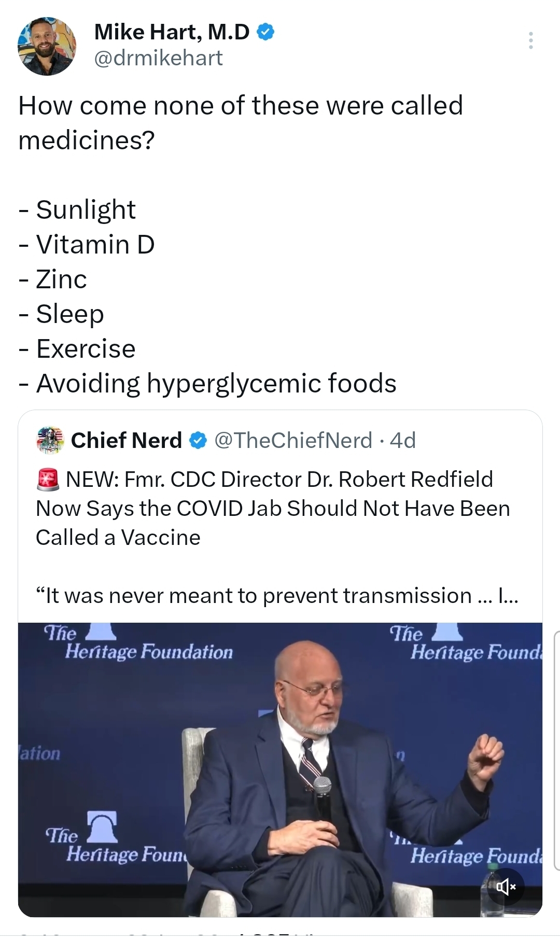Expand the truncated "It was never meant" quote

click(277, 596)
